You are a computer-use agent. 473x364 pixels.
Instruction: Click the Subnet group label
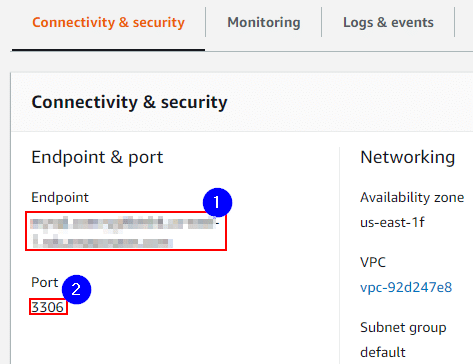point(403,328)
